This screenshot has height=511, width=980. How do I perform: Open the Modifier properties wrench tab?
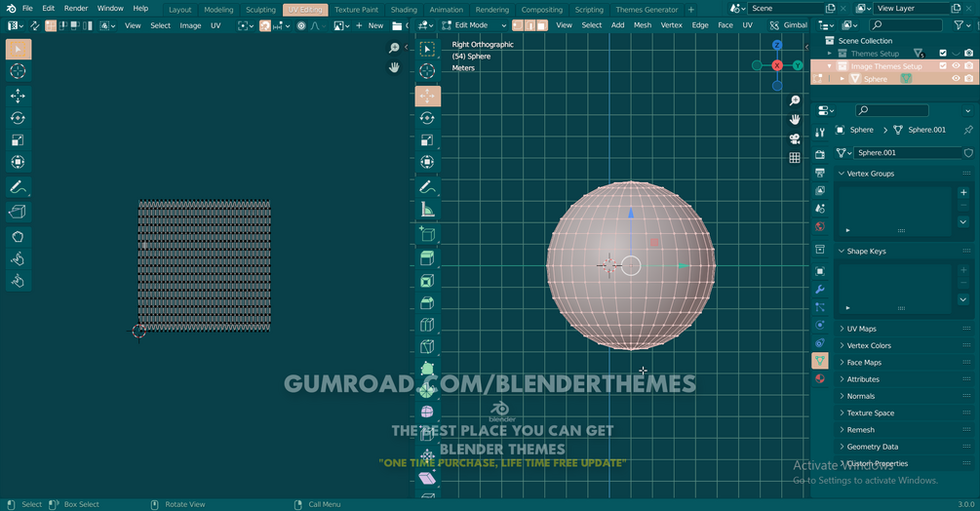(x=820, y=290)
